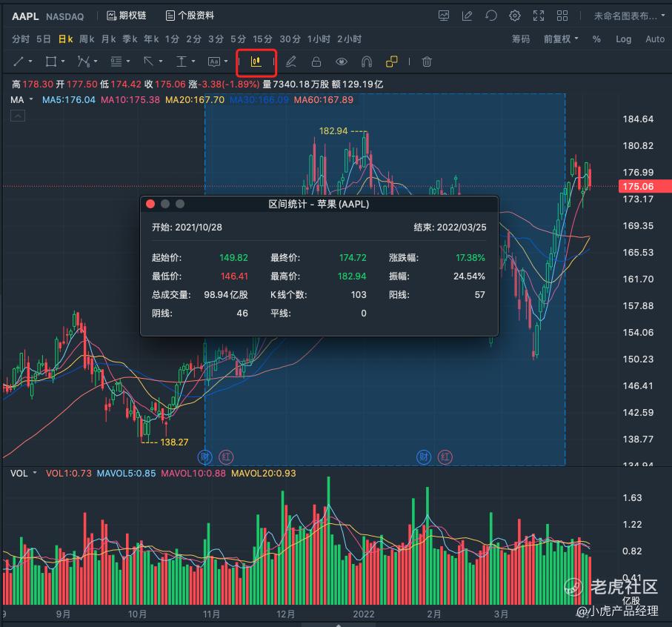
Task: Switch to 分时 timeframe
Action: (x=21, y=39)
